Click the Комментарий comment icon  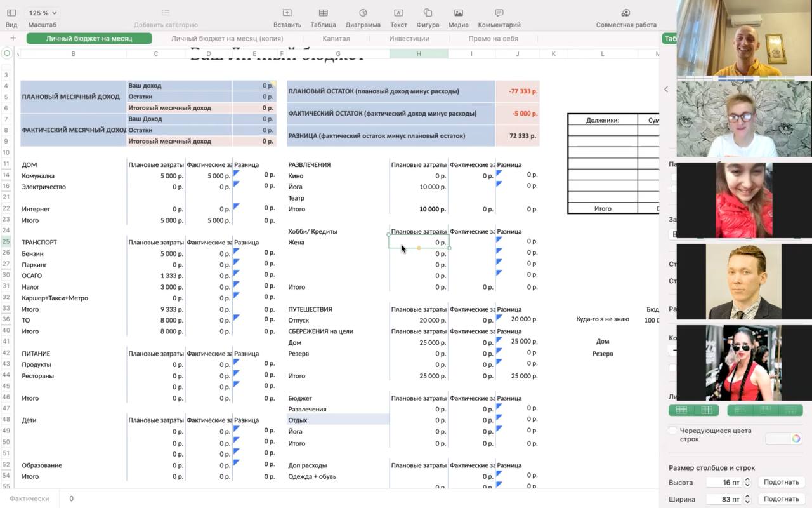click(x=499, y=13)
